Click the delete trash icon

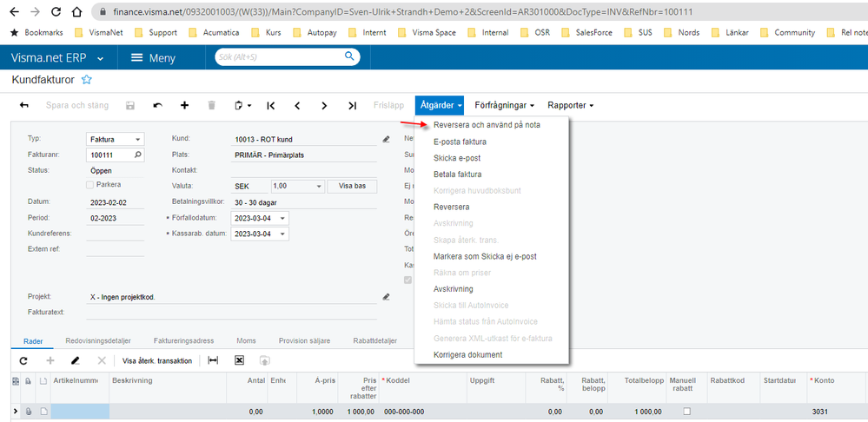pos(211,105)
